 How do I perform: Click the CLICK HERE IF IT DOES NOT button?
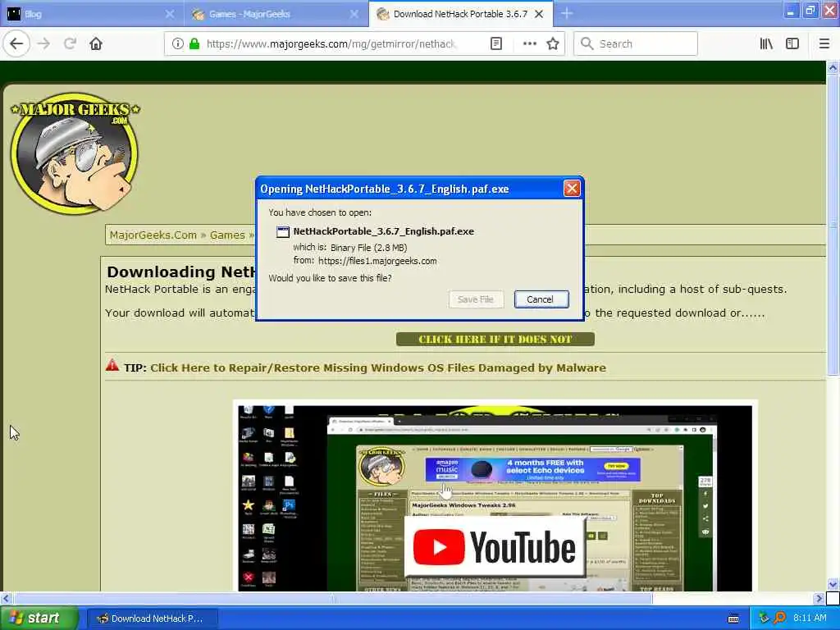(x=495, y=339)
